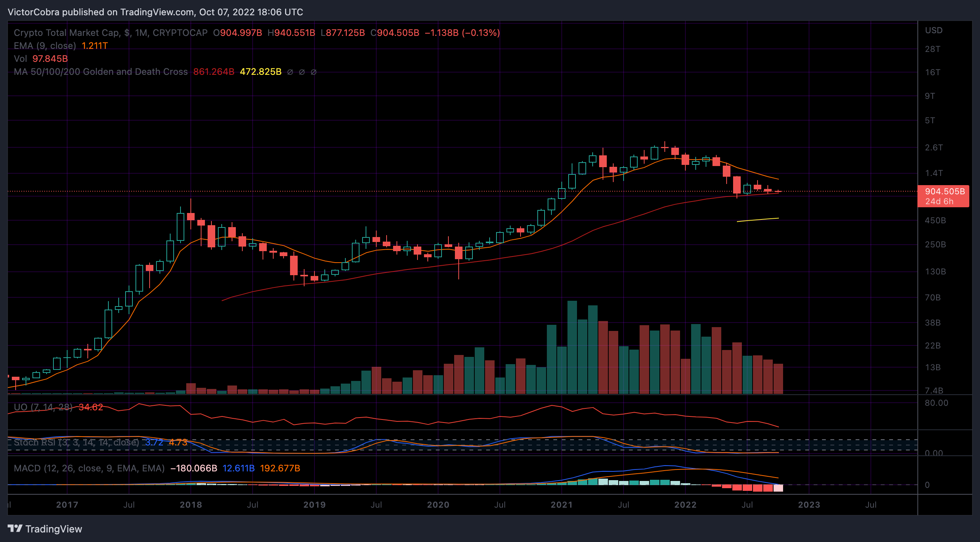Click the MACD histogram value −180.066B

[193, 468]
